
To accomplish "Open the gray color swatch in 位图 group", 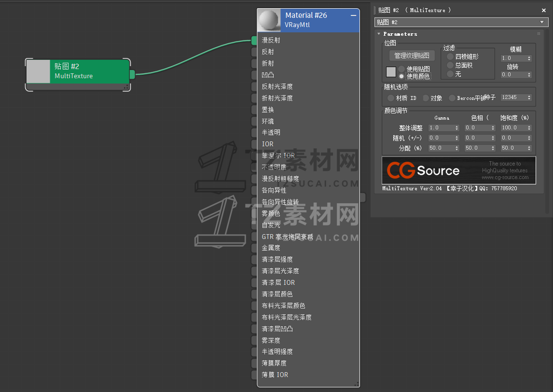I will tap(391, 72).
